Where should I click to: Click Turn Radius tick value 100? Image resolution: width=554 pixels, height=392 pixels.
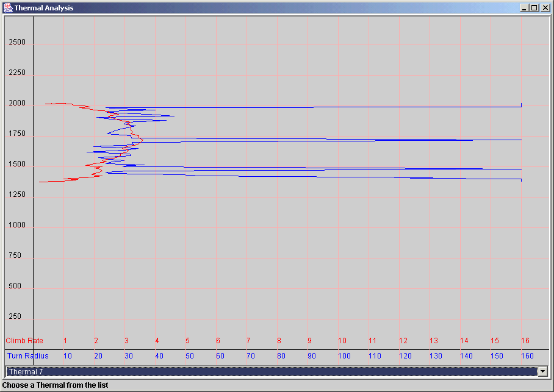[344, 356]
